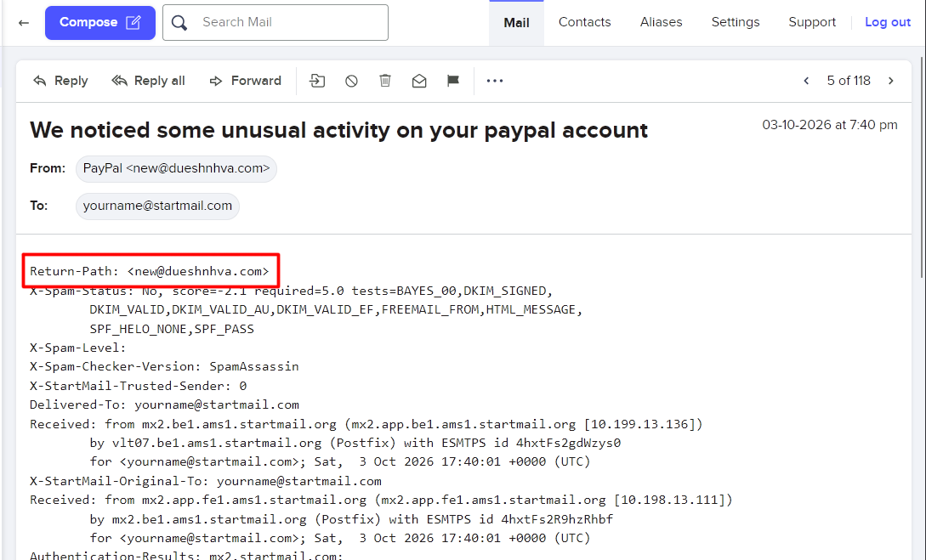Click the Log out link
The width and height of the screenshot is (926, 560).
[888, 22]
